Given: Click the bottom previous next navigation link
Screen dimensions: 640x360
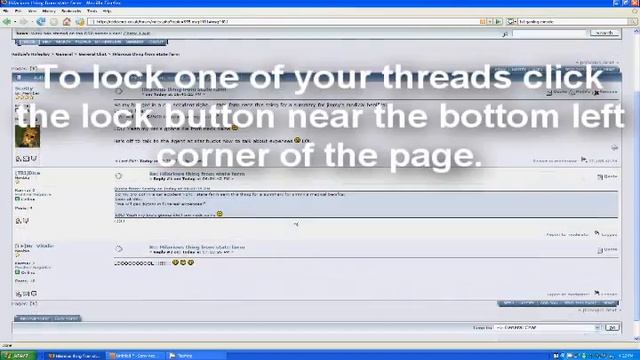Looking at the screenshot, I should [x=598, y=310].
